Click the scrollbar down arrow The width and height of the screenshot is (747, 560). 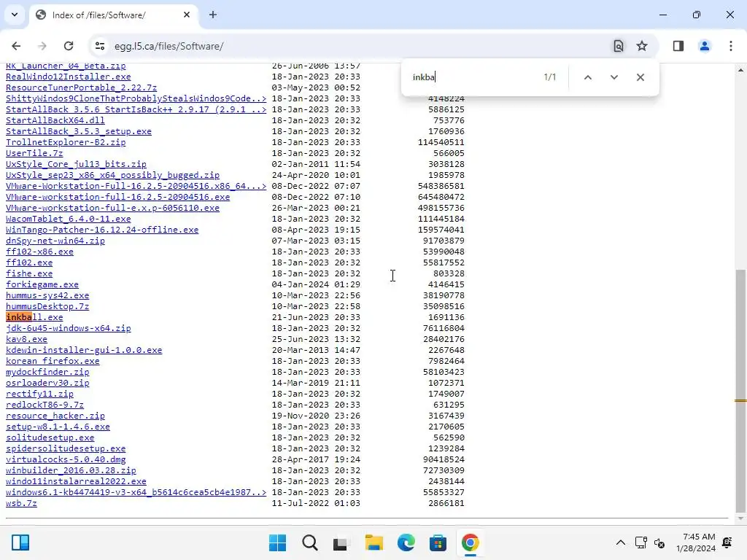click(x=741, y=518)
